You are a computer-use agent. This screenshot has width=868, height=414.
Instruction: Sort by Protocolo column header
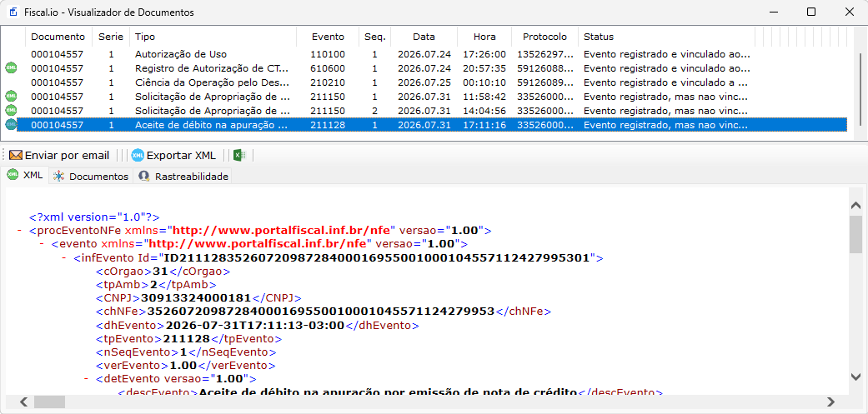tap(545, 37)
